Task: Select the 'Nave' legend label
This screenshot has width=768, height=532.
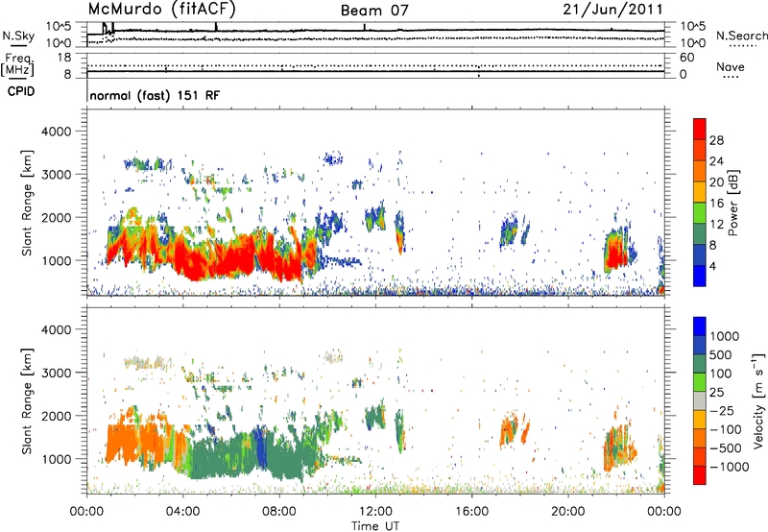Action: click(x=730, y=66)
